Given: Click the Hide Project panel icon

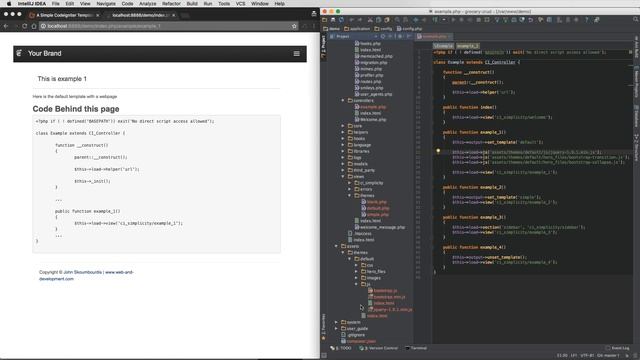Looking at the screenshot, I should tap(409, 36).
